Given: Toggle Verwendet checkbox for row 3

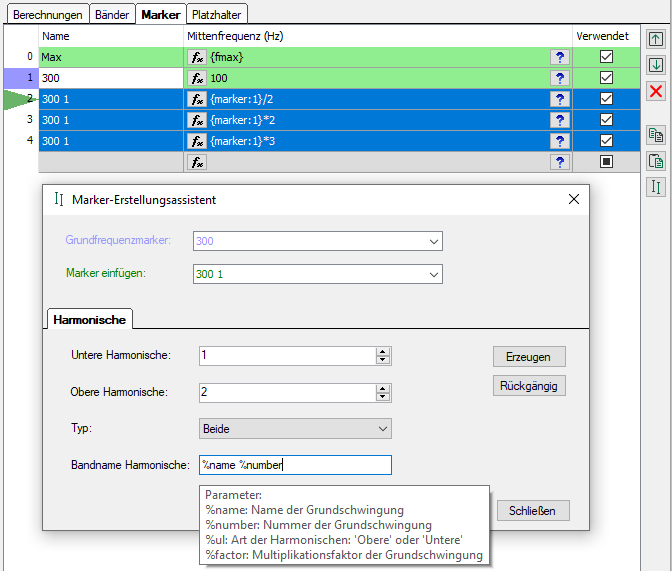Looking at the screenshot, I should click(606, 120).
